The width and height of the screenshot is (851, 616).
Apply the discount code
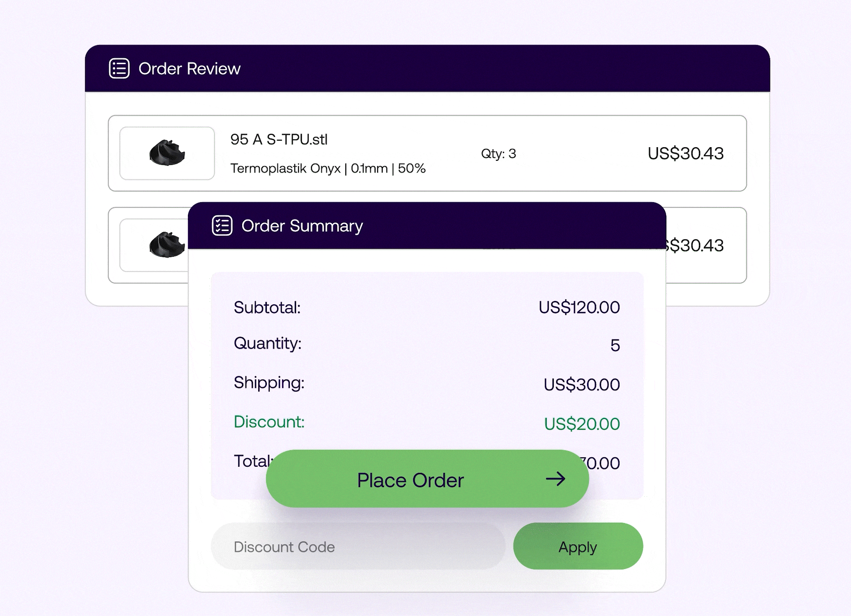point(578,547)
